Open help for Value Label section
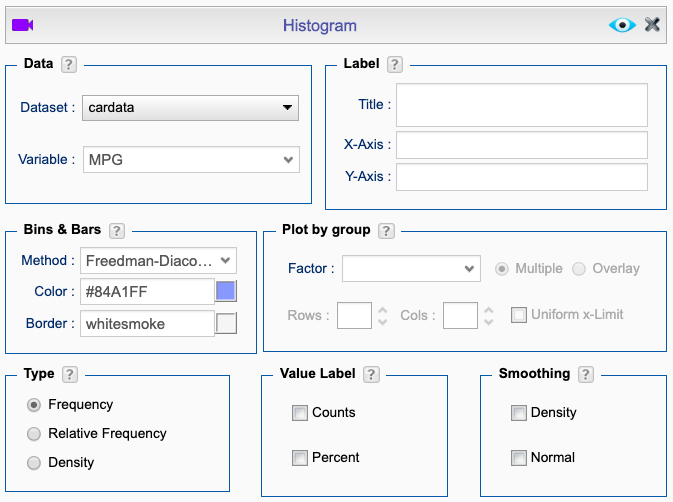The image size is (673, 502). point(371,375)
